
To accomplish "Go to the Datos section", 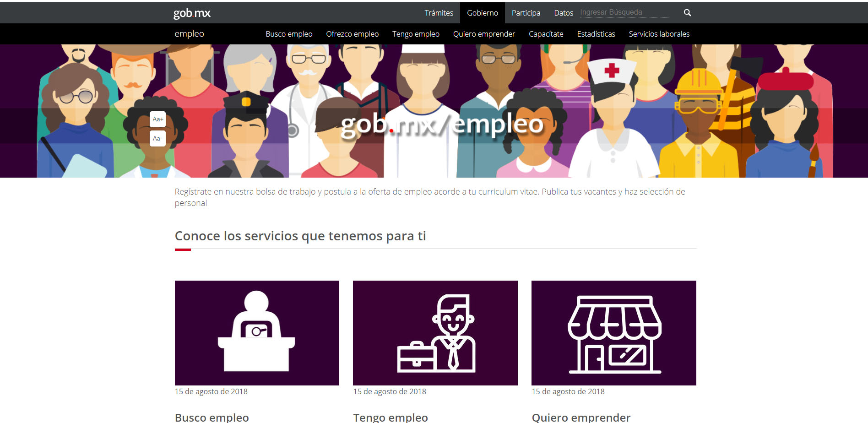I will pyautogui.click(x=563, y=13).
